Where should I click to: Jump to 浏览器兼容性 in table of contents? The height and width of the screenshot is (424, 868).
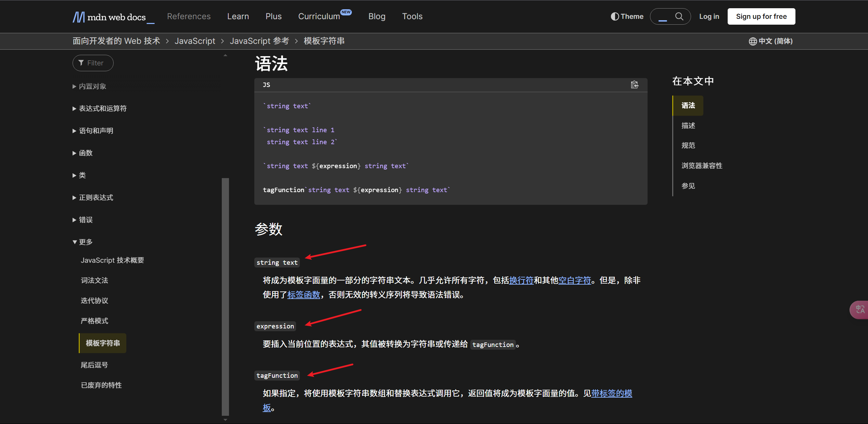point(702,166)
